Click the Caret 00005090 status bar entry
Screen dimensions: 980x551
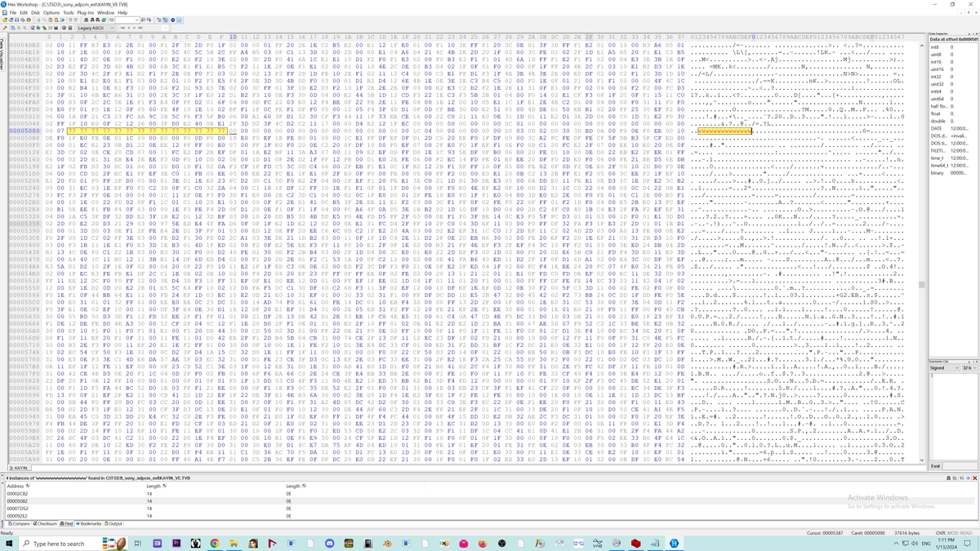(x=868, y=533)
